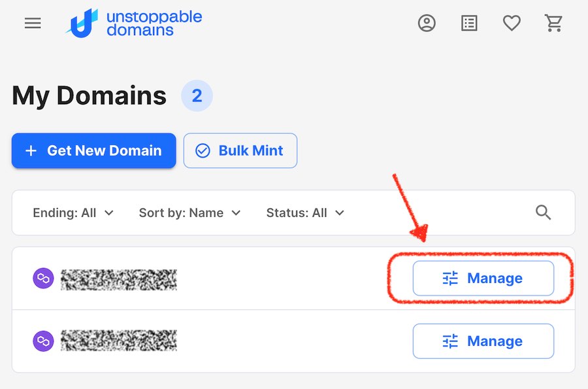Click the Bulk Mint button
588x389 pixels.
[240, 150]
